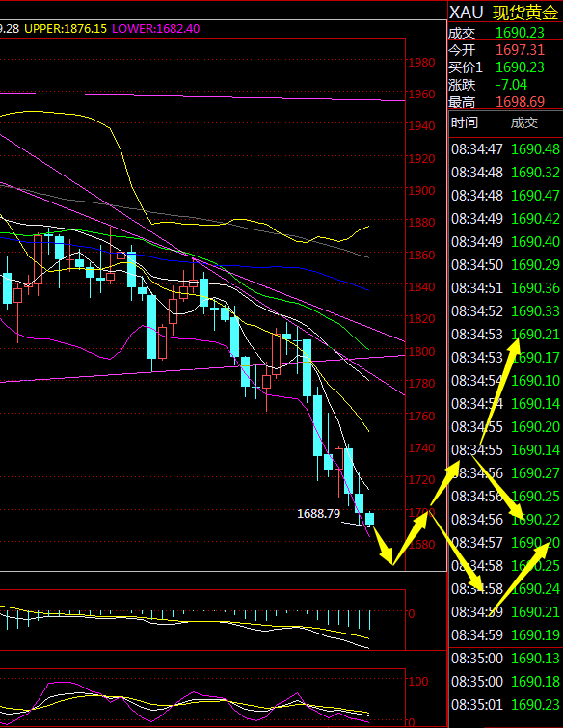Select the LOWER:1682.40 indicator label

click(156, 29)
